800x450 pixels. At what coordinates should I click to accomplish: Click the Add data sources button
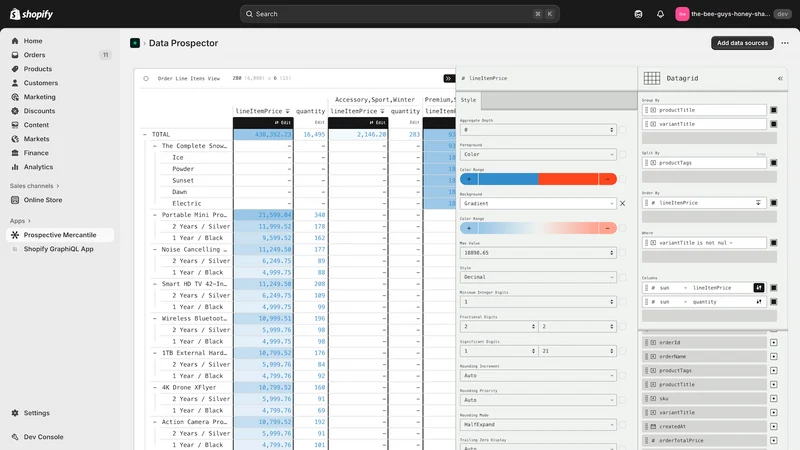click(742, 43)
